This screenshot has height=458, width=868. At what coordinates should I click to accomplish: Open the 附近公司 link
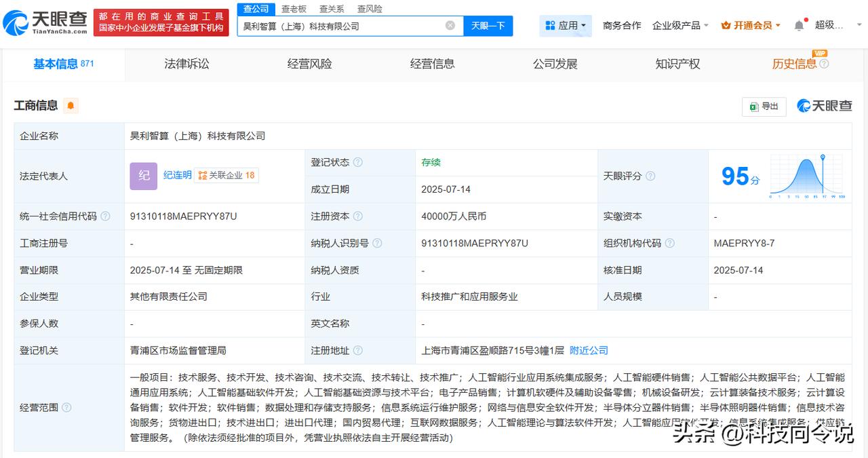[589, 350]
